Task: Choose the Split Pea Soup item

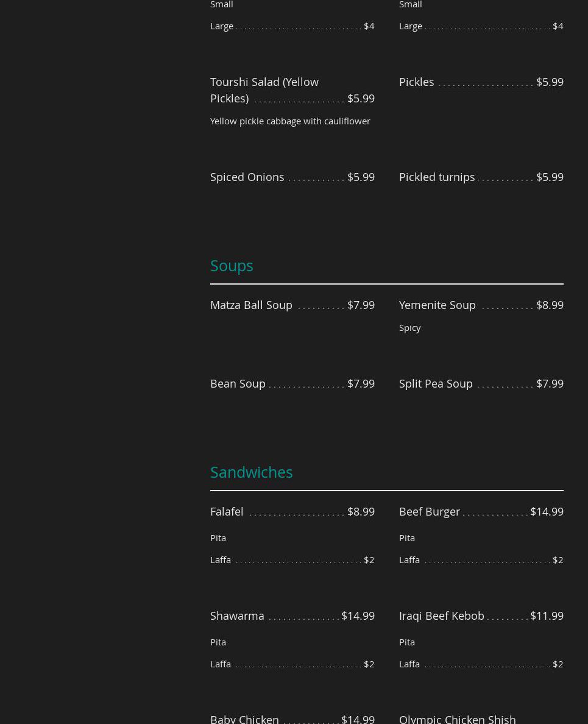Action: point(436,383)
